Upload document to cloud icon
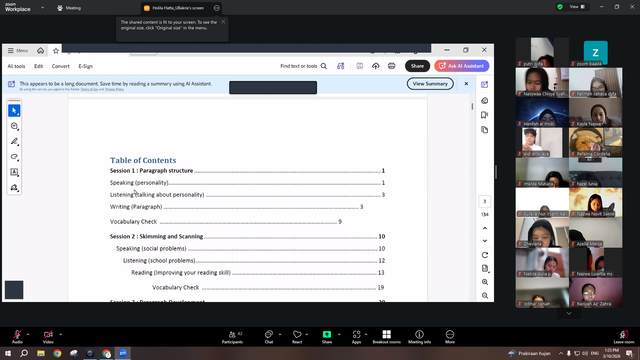The height and width of the screenshot is (360, 640). click(x=376, y=66)
